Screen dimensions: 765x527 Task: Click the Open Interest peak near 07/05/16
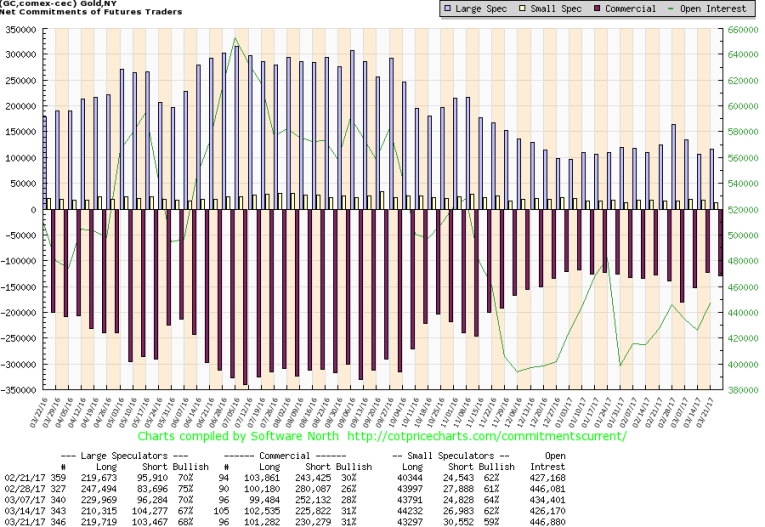click(x=235, y=39)
